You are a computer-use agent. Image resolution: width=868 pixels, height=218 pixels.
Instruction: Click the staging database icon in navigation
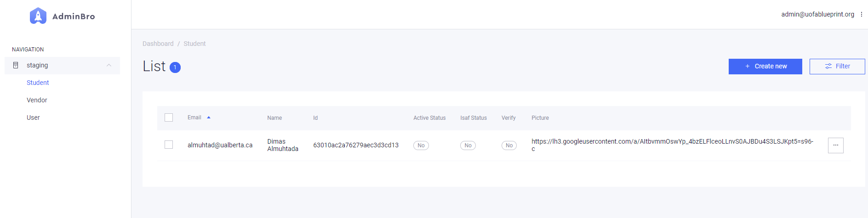point(16,65)
